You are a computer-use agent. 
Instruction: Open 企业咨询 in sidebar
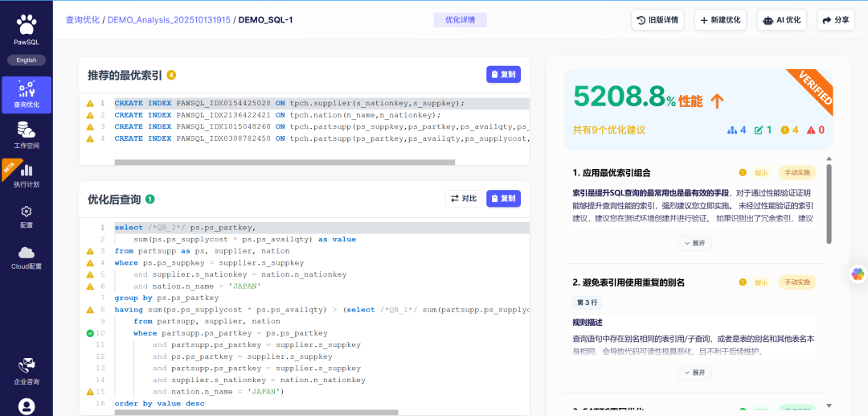[27, 373]
